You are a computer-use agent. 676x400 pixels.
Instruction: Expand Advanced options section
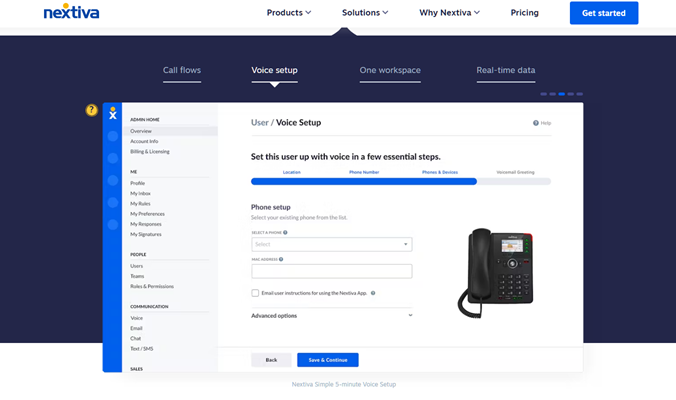coord(332,316)
